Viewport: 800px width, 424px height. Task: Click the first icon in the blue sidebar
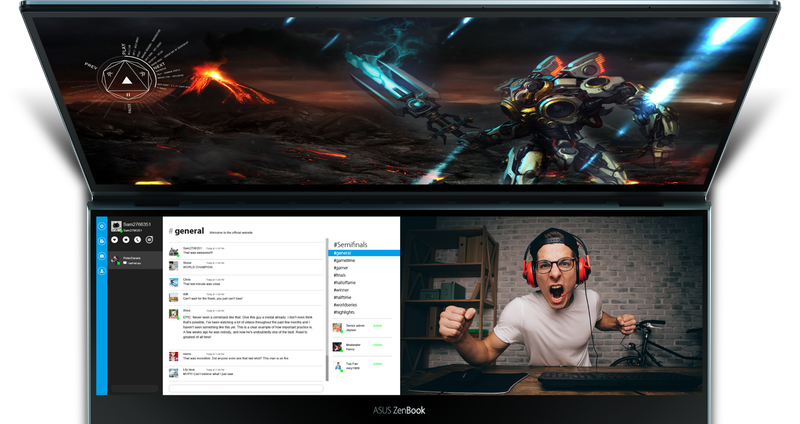point(102,226)
